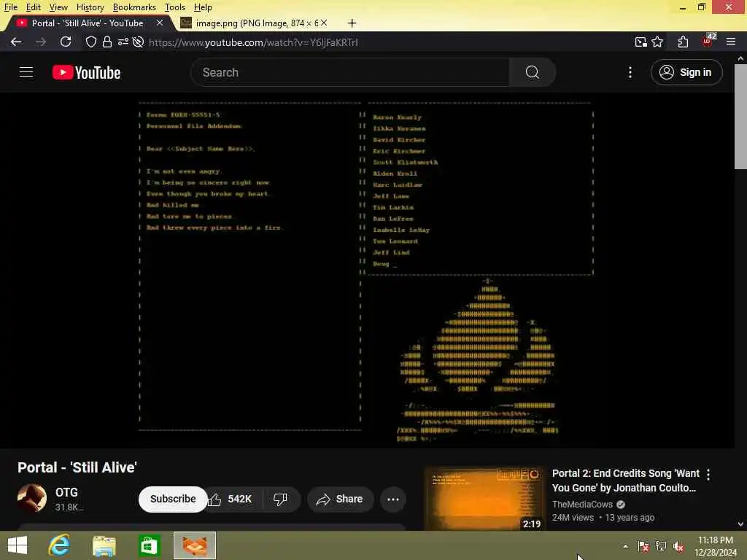
Task: Open the Firefox extensions puzzle icon
Action: click(683, 42)
